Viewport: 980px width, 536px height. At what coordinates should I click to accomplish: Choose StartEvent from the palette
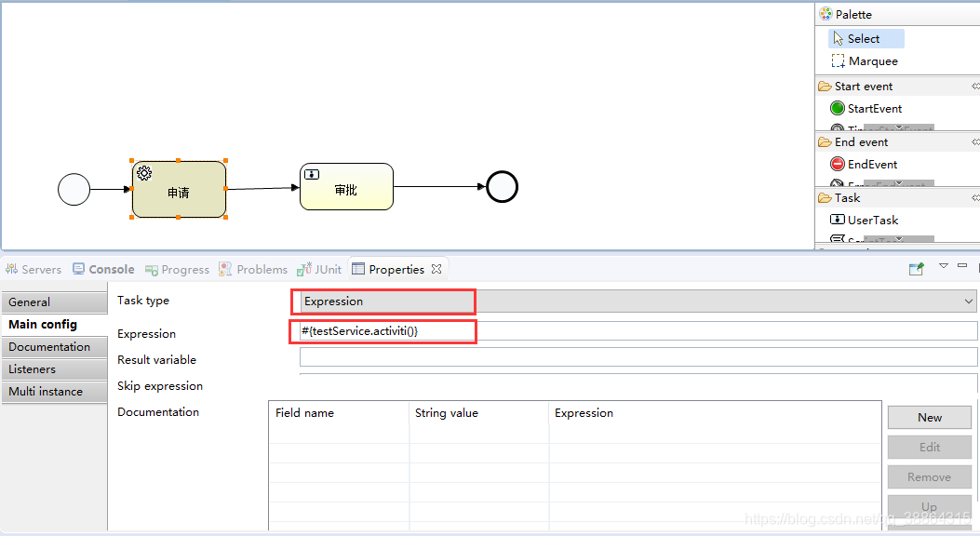866,109
